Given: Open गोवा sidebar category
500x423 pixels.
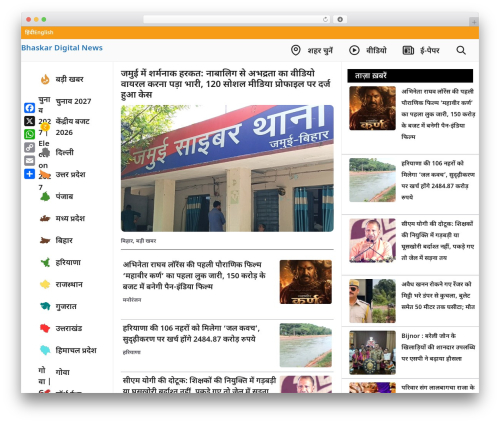Looking at the screenshot, I should pyautogui.click(x=63, y=372).
